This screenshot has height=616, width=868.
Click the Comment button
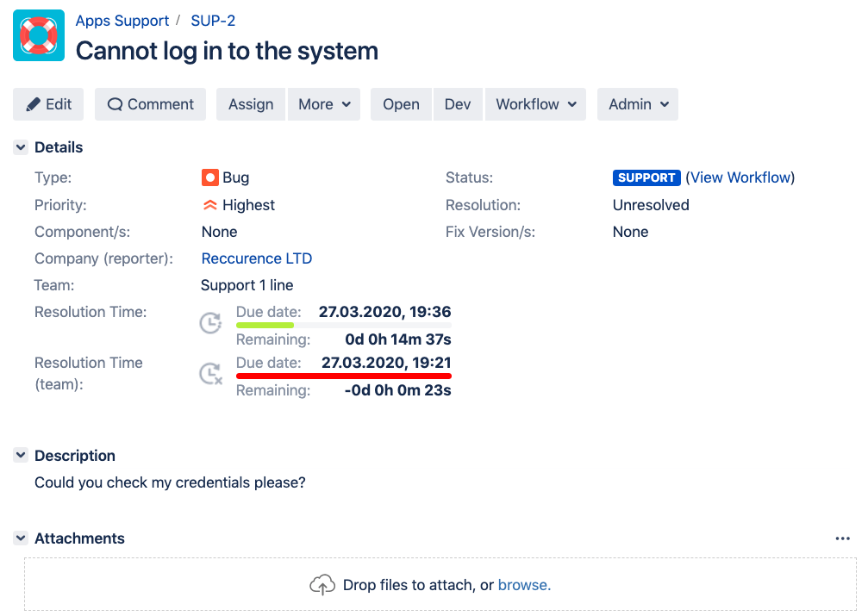coord(150,104)
